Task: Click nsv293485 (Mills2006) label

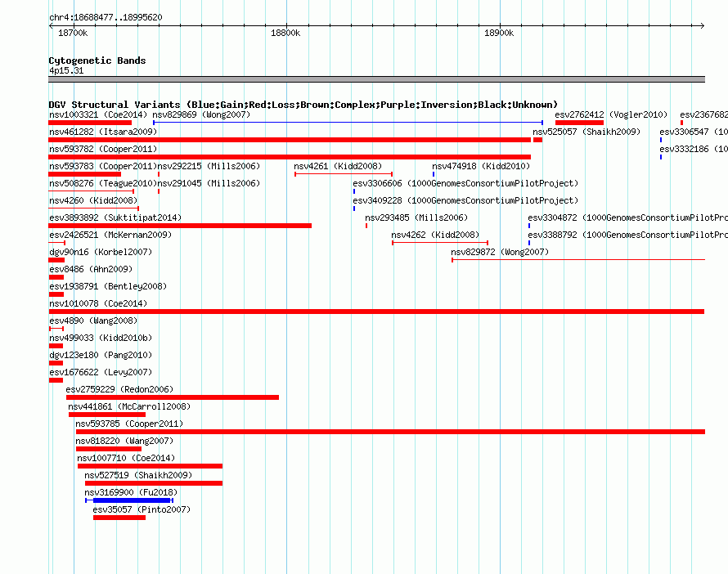Action: point(416,217)
